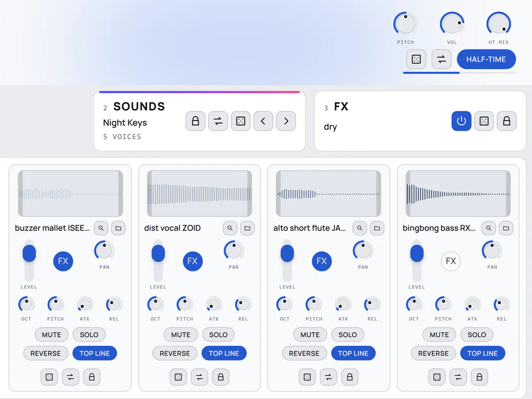Viewport: 532px width, 399px height.
Task: Go to the previous sound preset
Action: [263, 121]
